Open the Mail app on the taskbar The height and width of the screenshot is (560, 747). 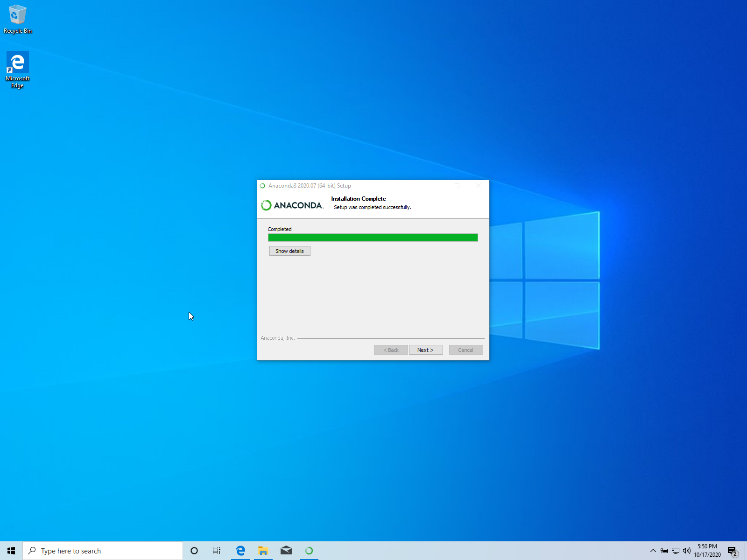pyautogui.click(x=286, y=551)
